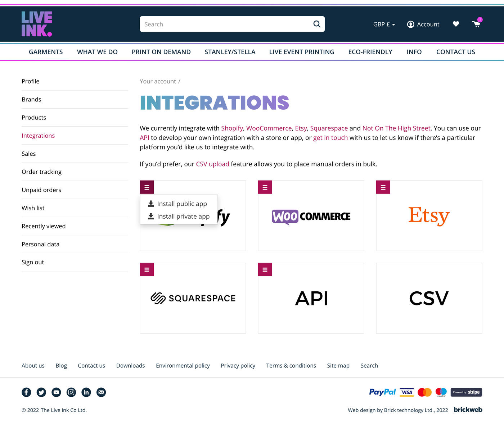Open the wish list heart icon
This screenshot has width=504, height=423.
pyautogui.click(x=456, y=24)
